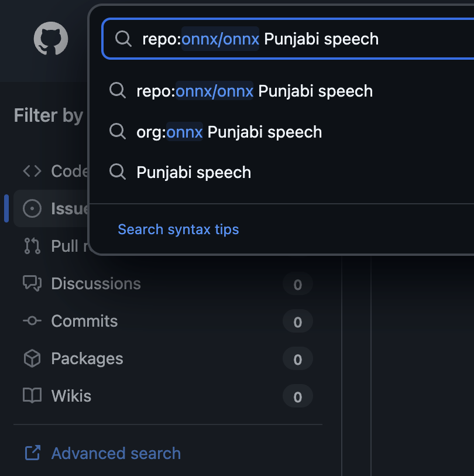
Task: Filter results by Commits
Action: coord(84,321)
